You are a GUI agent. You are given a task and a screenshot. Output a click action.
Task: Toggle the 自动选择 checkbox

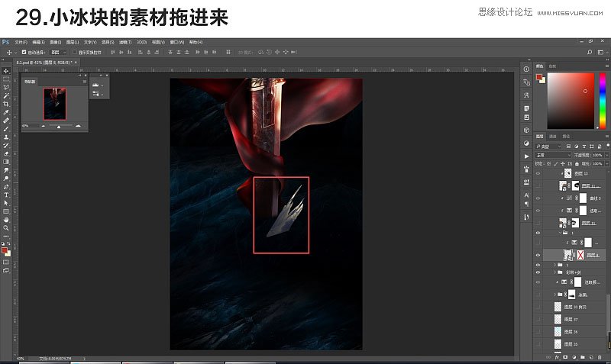tap(24, 52)
